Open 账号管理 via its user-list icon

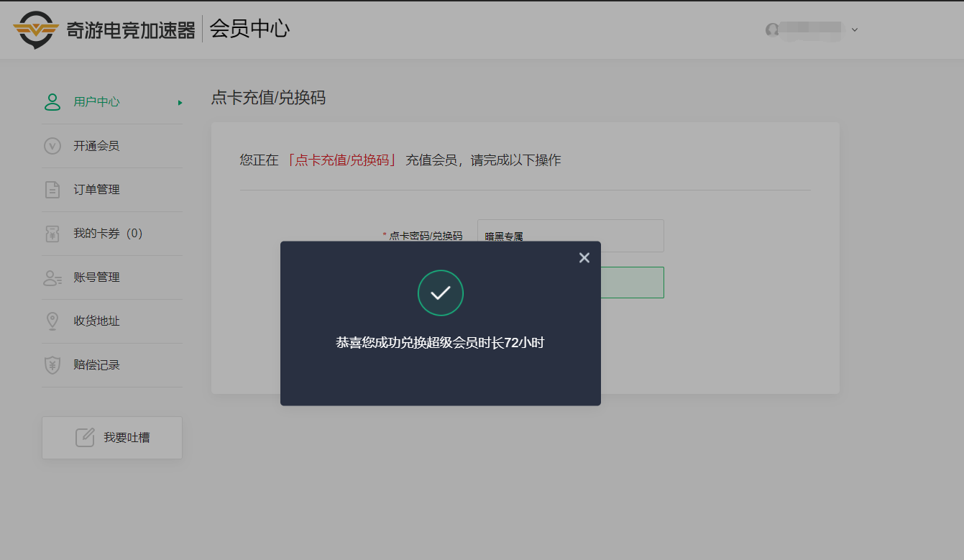(52, 278)
